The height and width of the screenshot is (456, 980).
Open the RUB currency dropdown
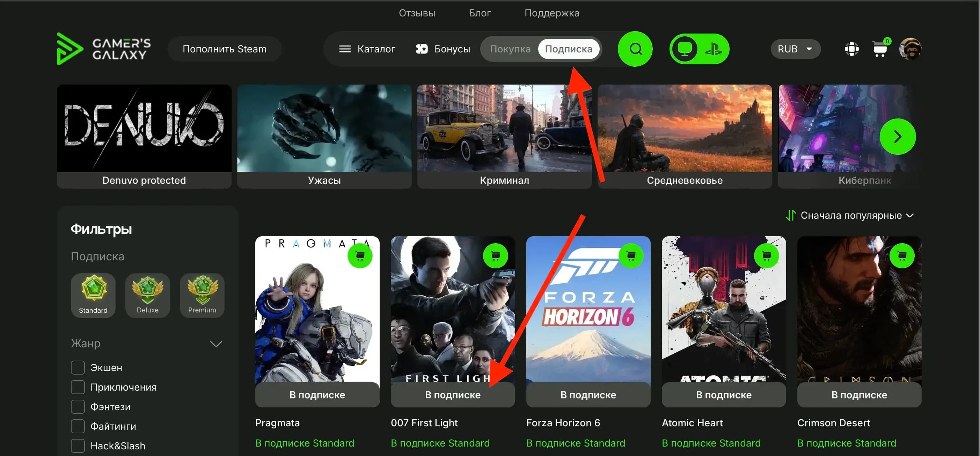click(795, 49)
